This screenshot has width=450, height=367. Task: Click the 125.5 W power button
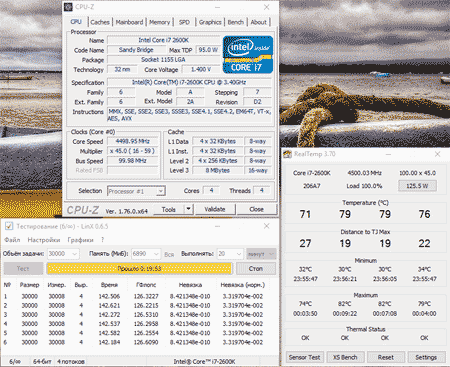(x=417, y=186)
